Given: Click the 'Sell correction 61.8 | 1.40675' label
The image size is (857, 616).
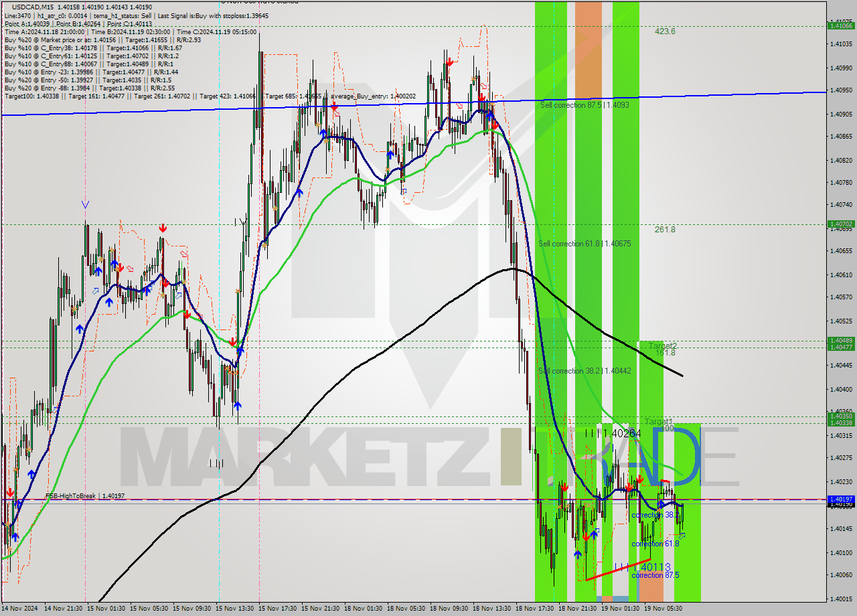Looking at the screenshot, I should point(585,244).
